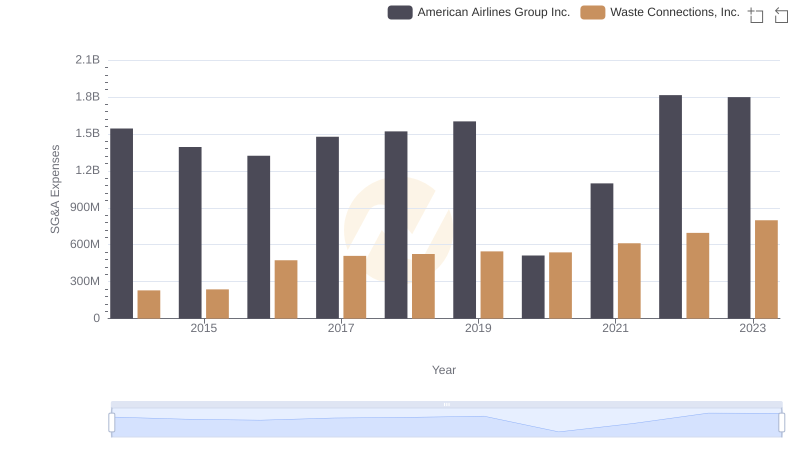This screenshot has width=800, height=461.
Task: Click the 600M y-axis label
Action: click(85, 244)
